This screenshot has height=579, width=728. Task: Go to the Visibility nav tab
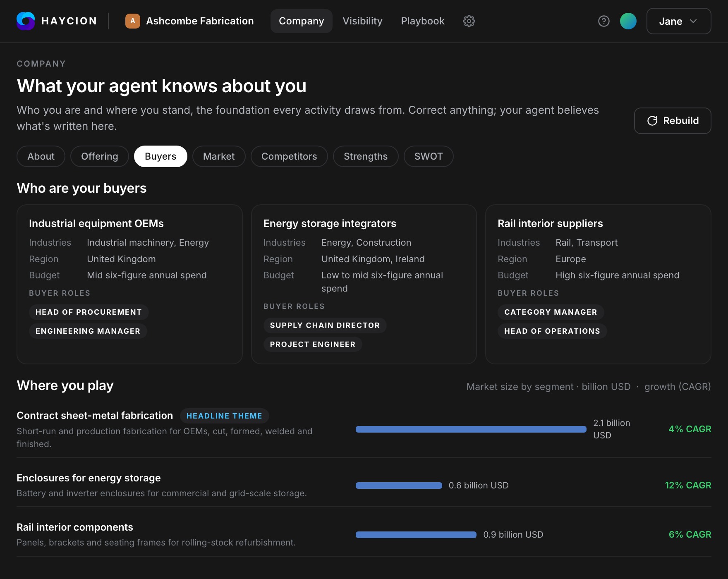coord(363,21)
